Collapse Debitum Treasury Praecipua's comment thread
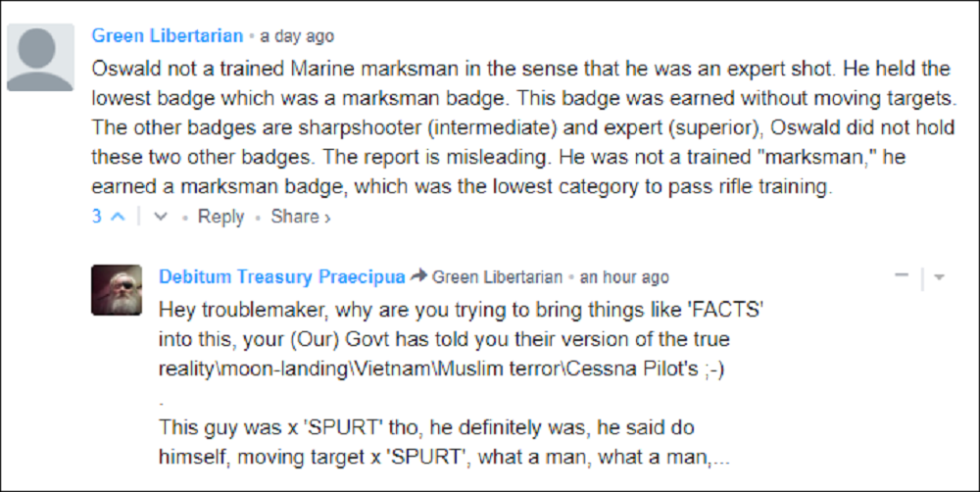Screen dimensions: 980x492 pyautogui.click(x=902, y=277)
